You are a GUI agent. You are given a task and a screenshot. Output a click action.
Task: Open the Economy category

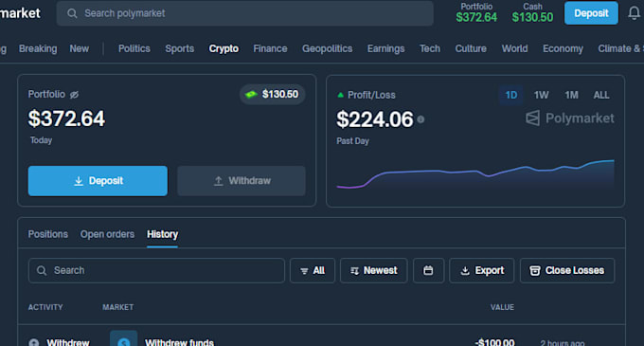point(563,48)
